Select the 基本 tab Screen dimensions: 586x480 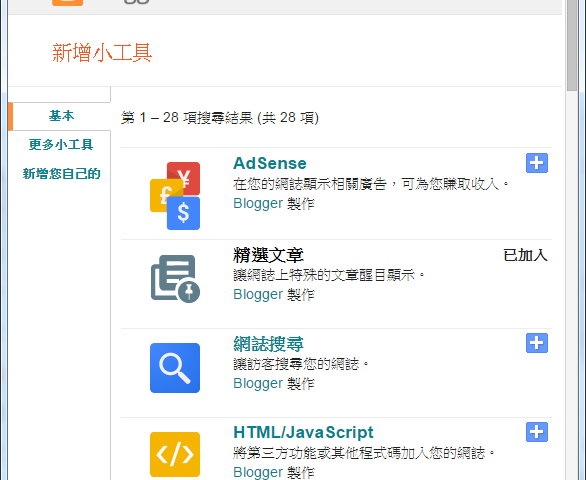[61, 116]
